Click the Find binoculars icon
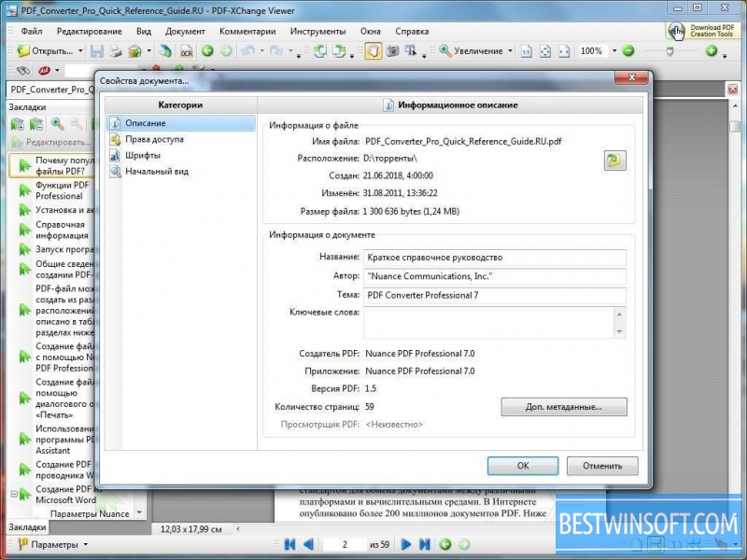Image resolution: width=747 pixels, height=560 pixels. [22, 71]
